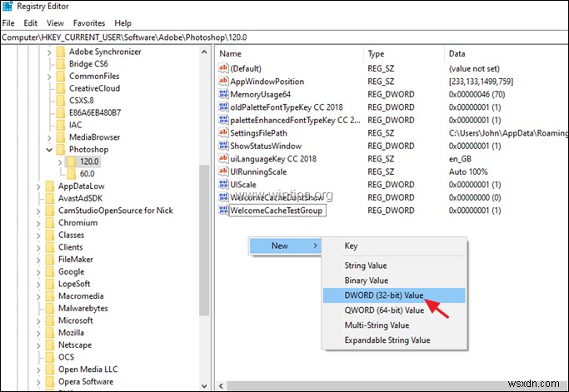Click the CommonFiles folder icon
This screenshot has width=569, height=392.
(x=61, y=76)
